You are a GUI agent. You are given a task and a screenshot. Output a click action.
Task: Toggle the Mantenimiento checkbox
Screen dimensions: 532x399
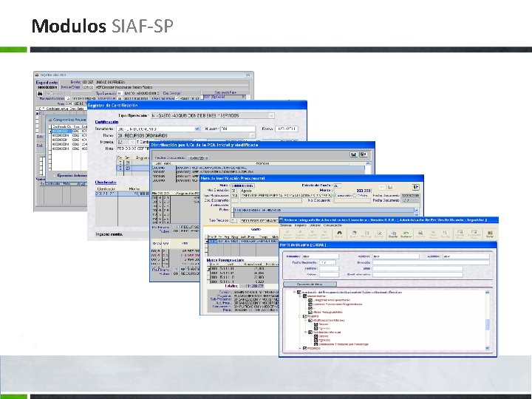(x=304, y=296)
